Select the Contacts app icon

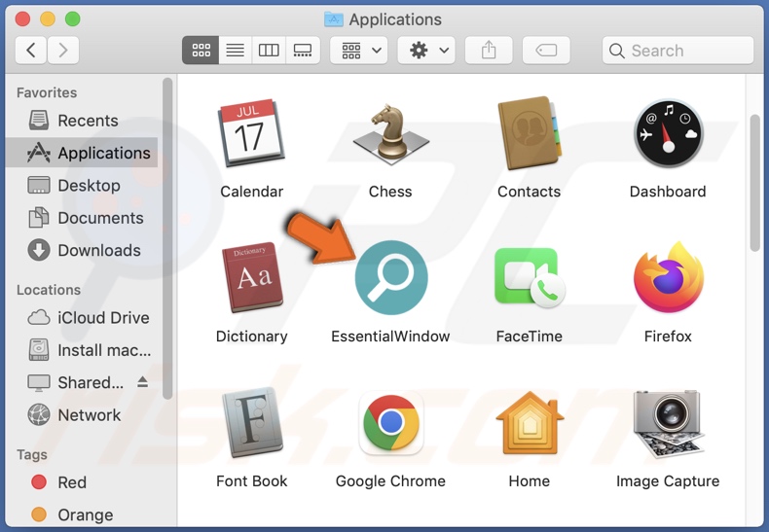(x=529, y=133)
